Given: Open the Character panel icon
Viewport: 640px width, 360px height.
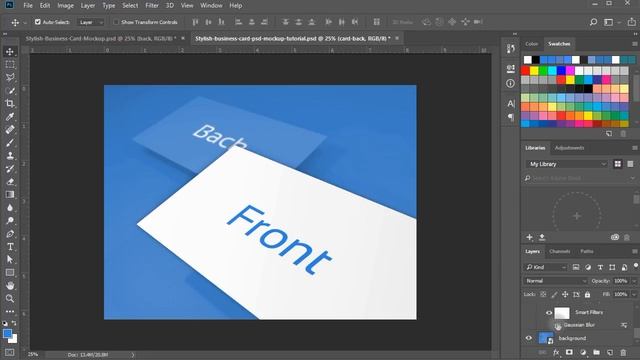Looking at the screenshot, I should 510,104.
